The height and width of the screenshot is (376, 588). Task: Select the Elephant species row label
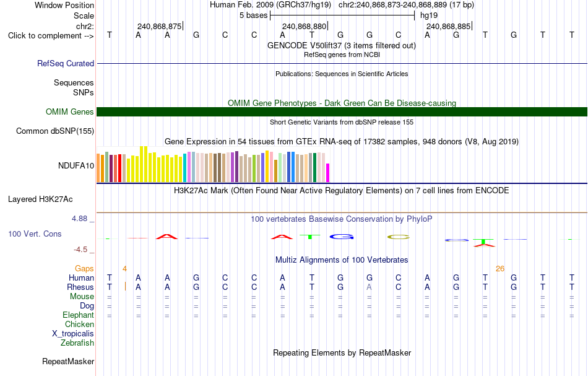79,315
